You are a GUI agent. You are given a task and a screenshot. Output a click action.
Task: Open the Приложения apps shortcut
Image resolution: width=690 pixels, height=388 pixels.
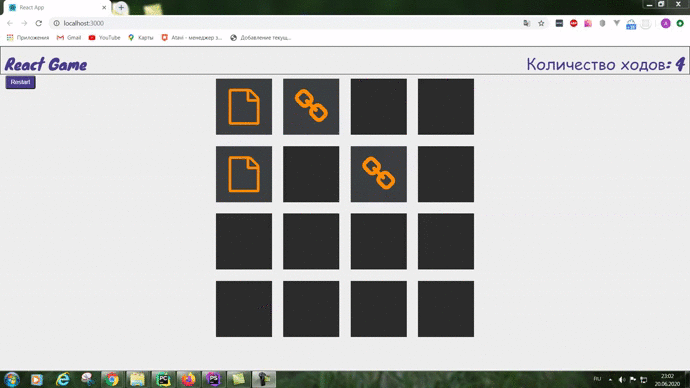[x=28, y=38]
